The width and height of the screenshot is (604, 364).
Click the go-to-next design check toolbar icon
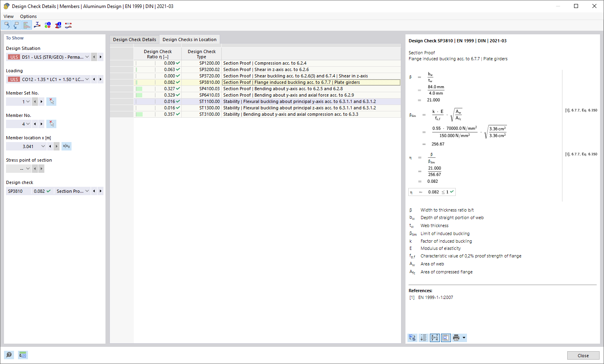click(16, 25)
